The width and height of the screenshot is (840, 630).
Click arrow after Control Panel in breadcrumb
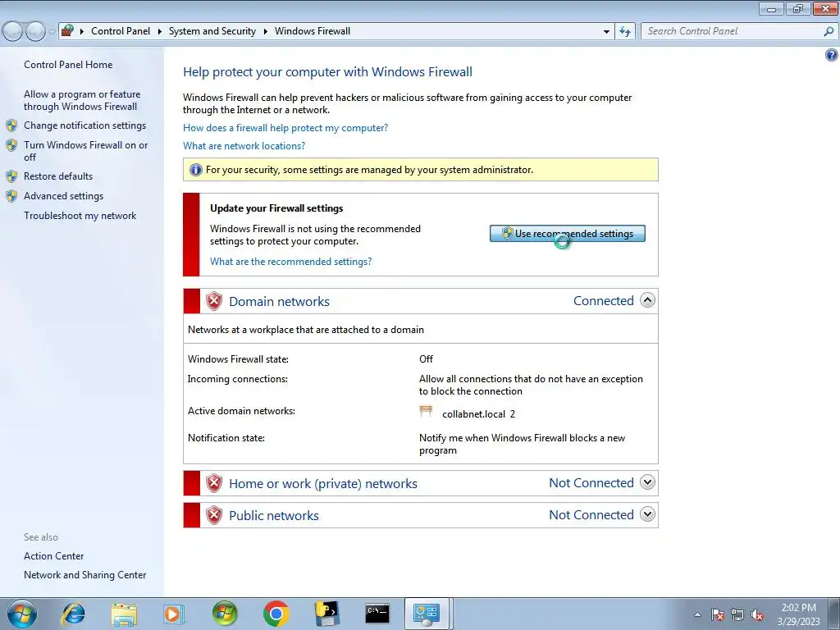click(x=160, y=32)
